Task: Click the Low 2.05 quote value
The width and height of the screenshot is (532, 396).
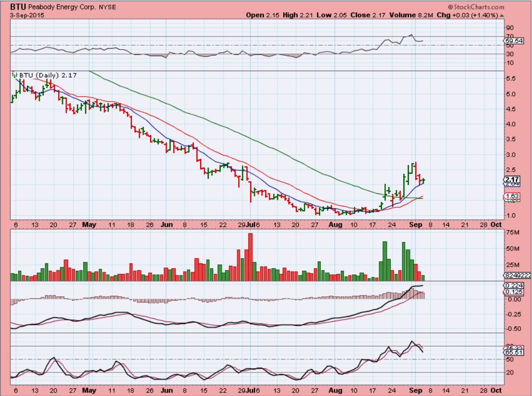Action: coord(331,16)
